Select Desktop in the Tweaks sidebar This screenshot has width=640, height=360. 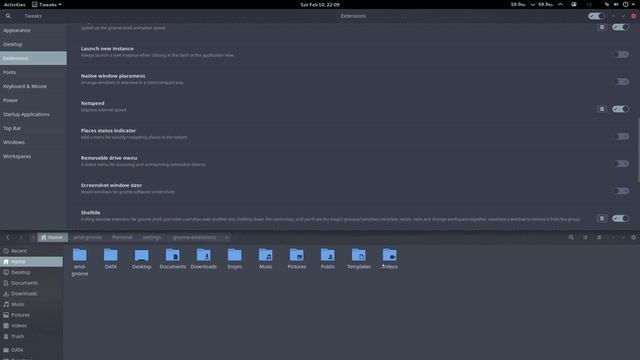(x=33, y=44)
